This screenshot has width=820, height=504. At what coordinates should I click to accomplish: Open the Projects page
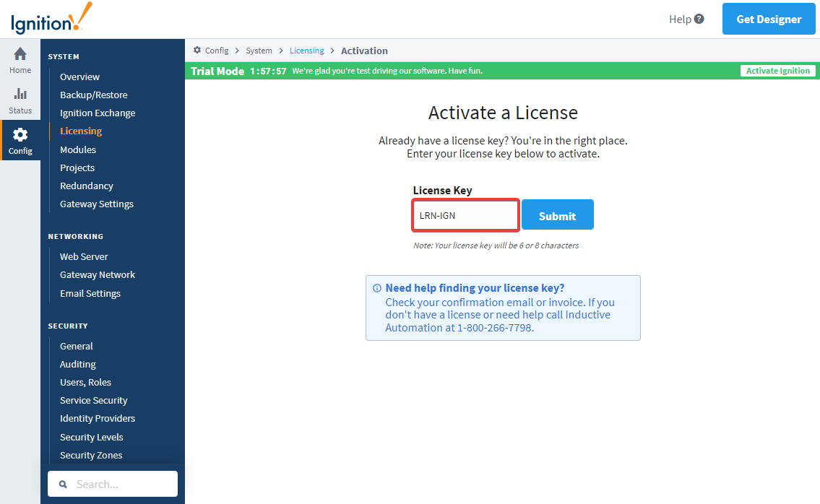click(x=77, y=168)
